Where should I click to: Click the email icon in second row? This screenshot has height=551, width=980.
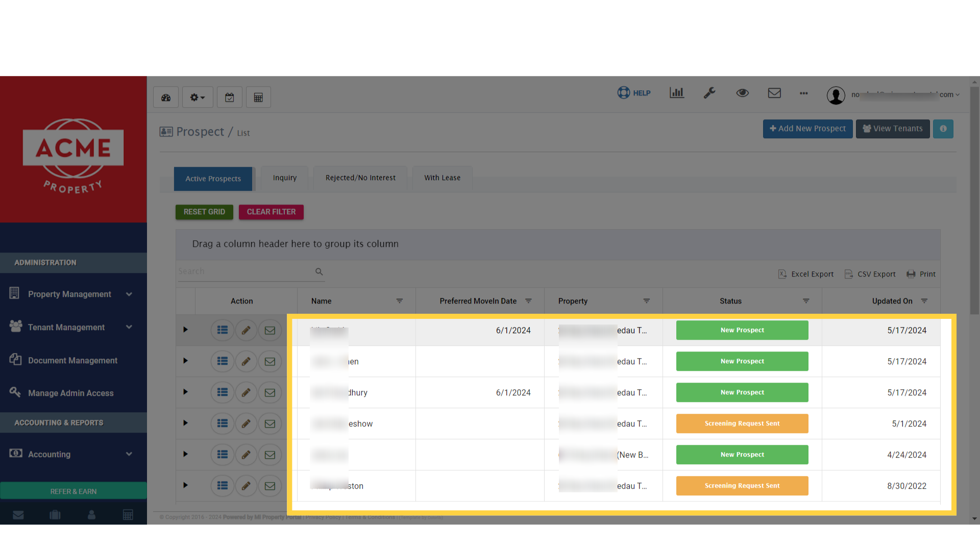click(x=270, y=362)
